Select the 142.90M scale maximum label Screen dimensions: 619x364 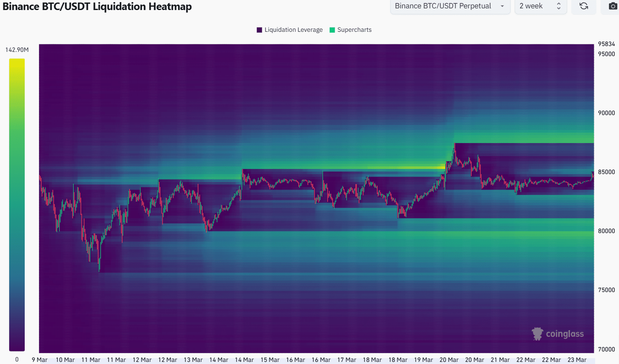tap(17, 50)
